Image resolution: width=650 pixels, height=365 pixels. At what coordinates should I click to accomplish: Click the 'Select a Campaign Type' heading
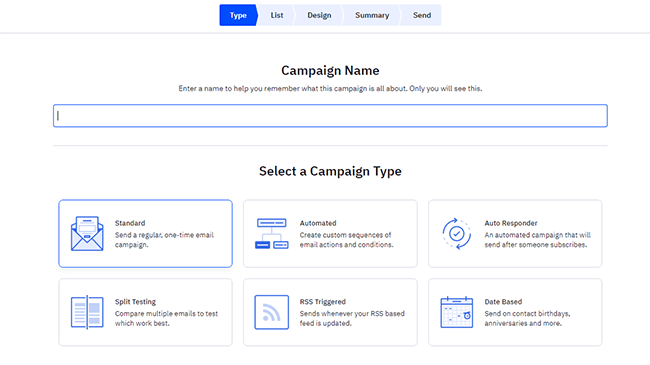pyautogui.click(x=330, y=171)
